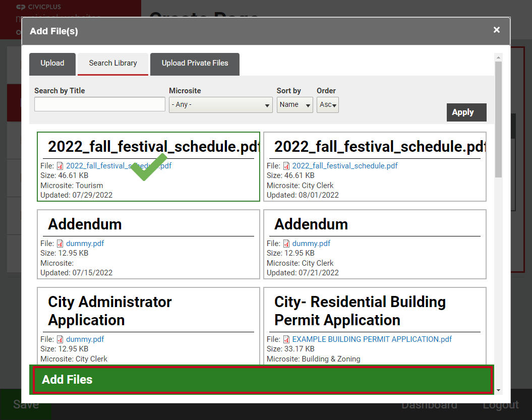
Task: Deselect the checked Tourism festival schedule card
Action: pyautogui.click(x=148, y=166)
